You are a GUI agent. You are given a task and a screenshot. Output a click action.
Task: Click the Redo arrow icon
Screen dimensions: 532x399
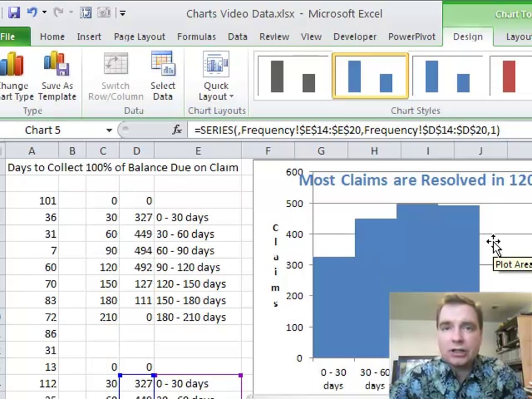(x=58, y=13)
